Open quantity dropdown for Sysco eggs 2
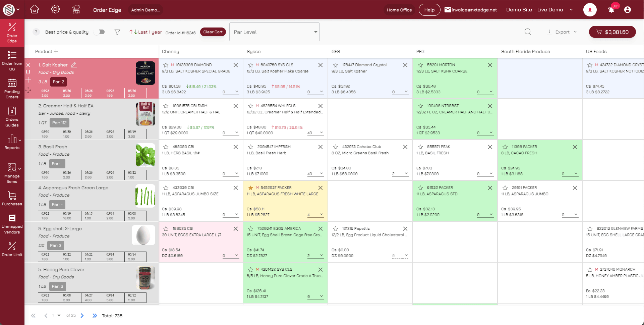The height and width of the screenshot is (325, 644). click(315, 256)
